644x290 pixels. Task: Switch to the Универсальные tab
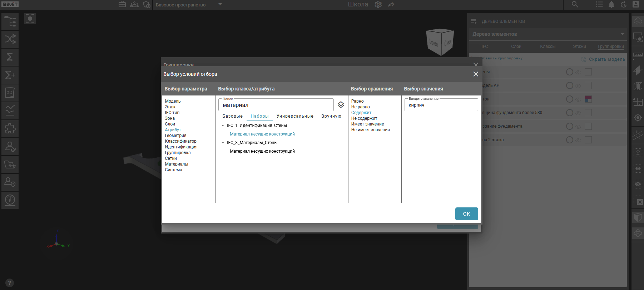(295, 116)
